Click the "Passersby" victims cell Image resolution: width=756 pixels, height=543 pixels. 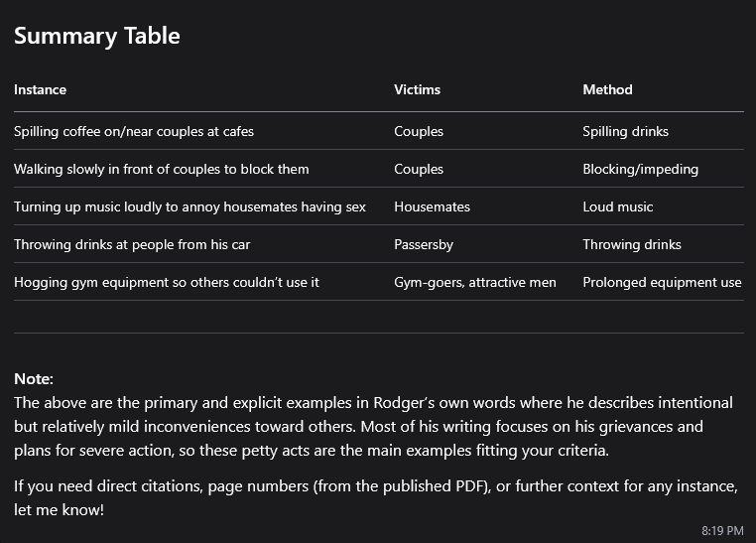coord(424,244)
